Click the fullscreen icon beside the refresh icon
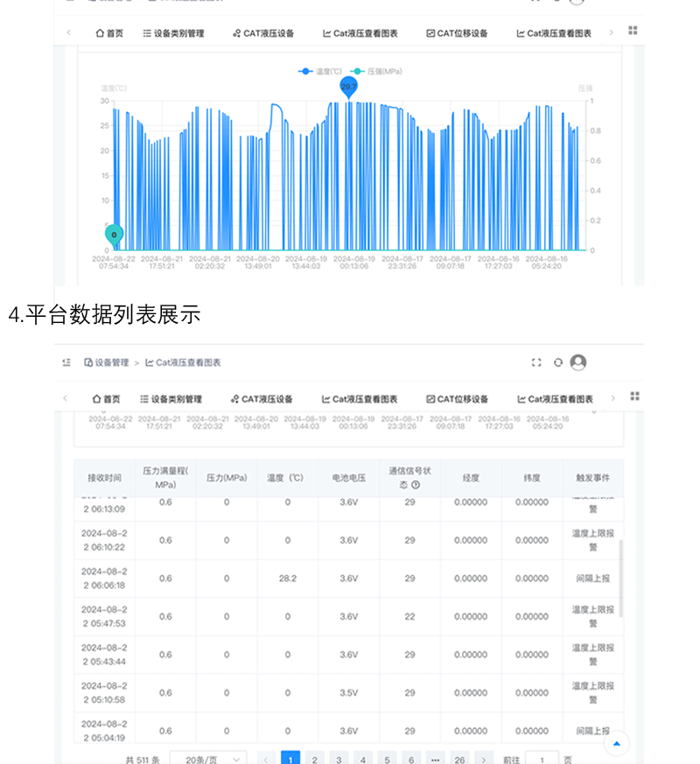 pos(536,362)
